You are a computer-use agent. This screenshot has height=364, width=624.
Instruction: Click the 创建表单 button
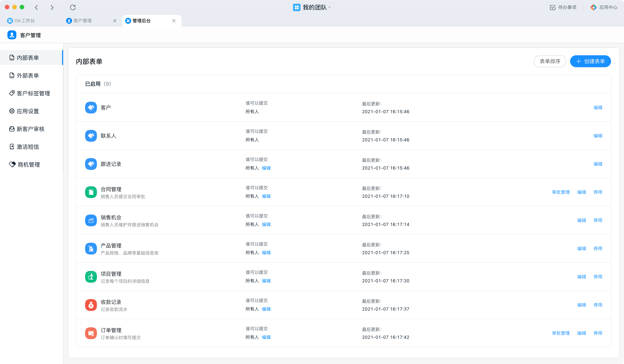coord(590,61)
